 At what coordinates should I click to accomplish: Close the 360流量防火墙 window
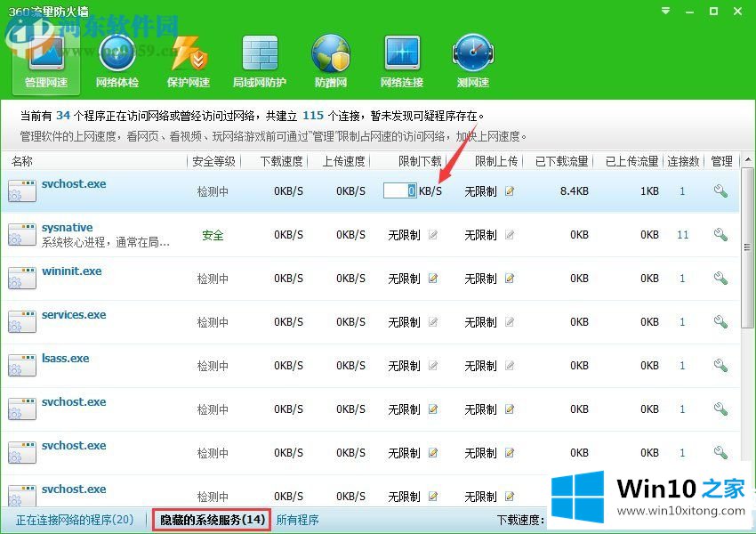click(737, 11)
